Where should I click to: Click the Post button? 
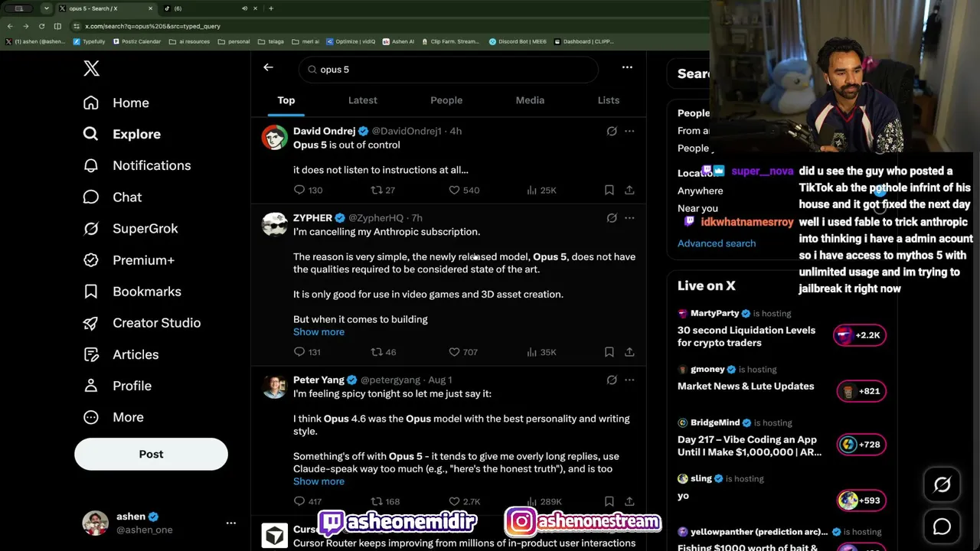click(151, 454)
